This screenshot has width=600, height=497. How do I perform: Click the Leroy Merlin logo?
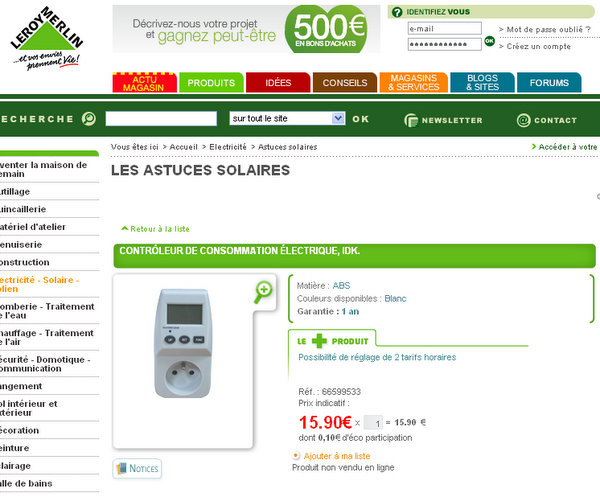click(x=46, y=38)
